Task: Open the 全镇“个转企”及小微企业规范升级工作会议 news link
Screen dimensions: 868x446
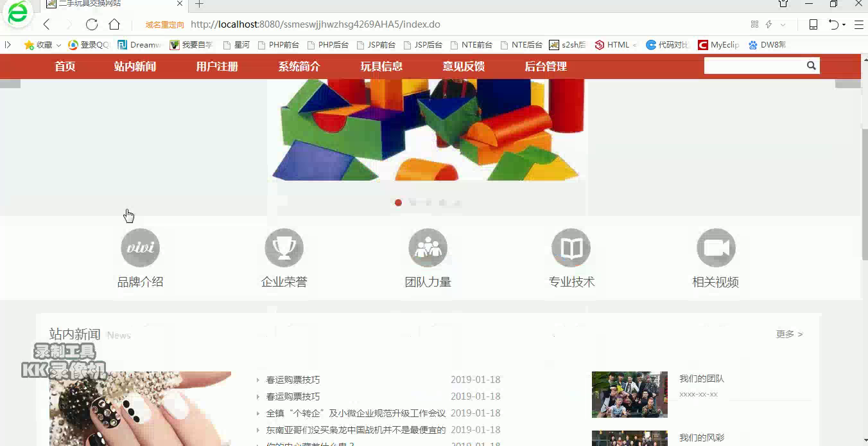Action: point(356,413)
